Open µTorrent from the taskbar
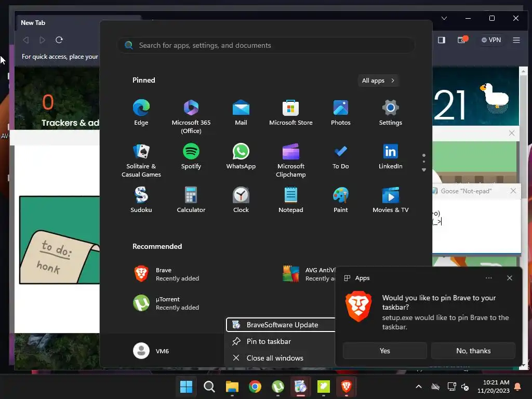This screenshot has width=532, height=399. tap(278, 387)
